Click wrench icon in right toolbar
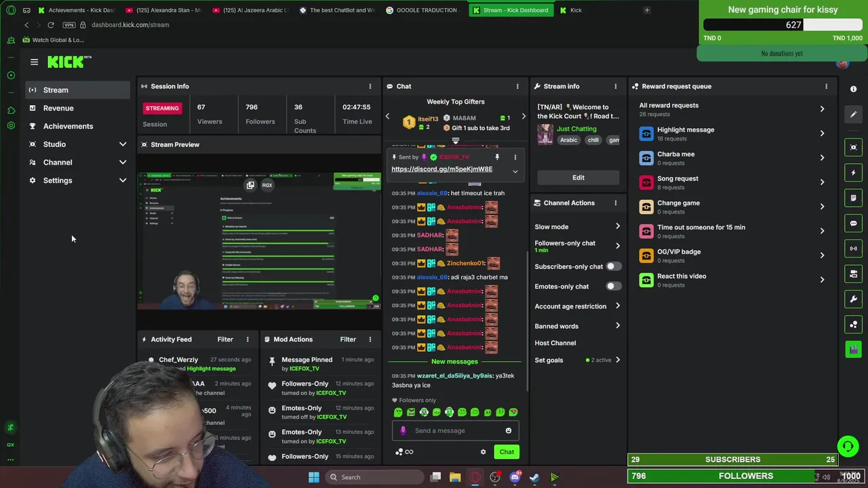Viewport: 868px width, 488px height. (x=853, y=299)
